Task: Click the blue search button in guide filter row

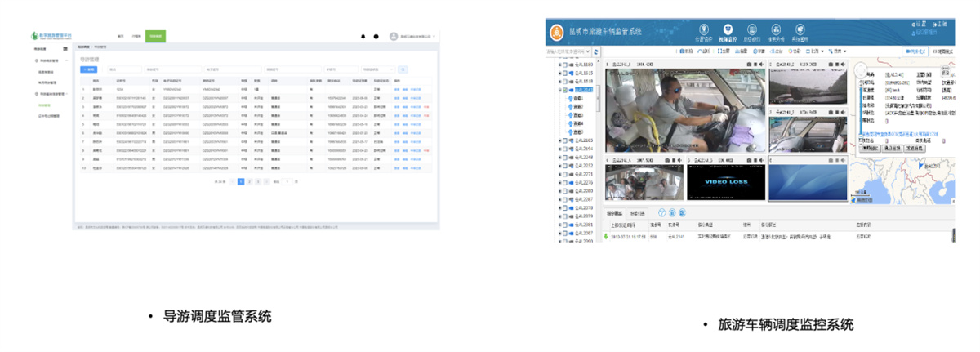Action: pos(403,69)
